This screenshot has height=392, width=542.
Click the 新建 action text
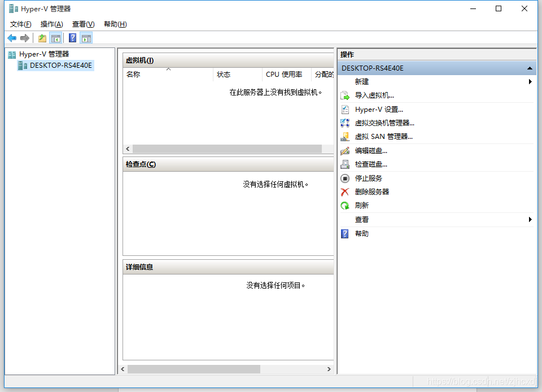pyautogui.click(x=361, y=81)
